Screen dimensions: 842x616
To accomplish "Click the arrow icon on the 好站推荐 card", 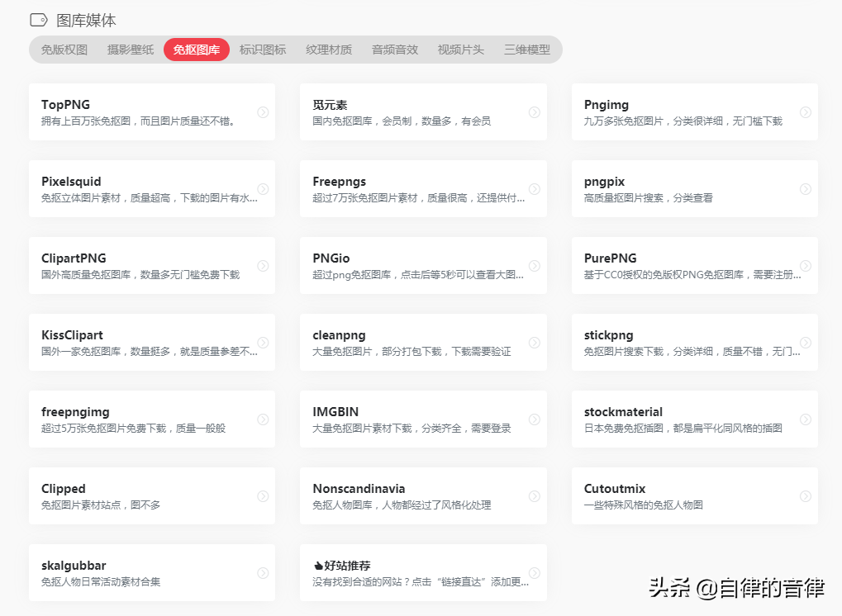I will point(535,573).
